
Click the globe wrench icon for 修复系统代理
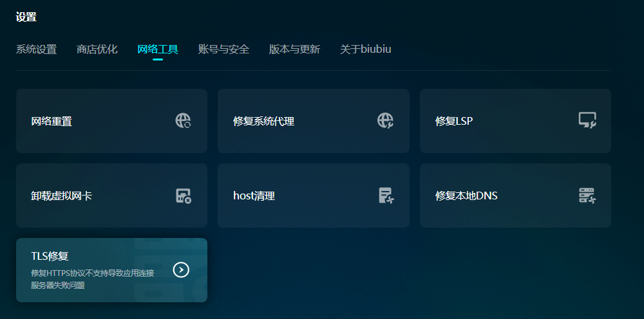pyautogui.click(x=385, y=120)
